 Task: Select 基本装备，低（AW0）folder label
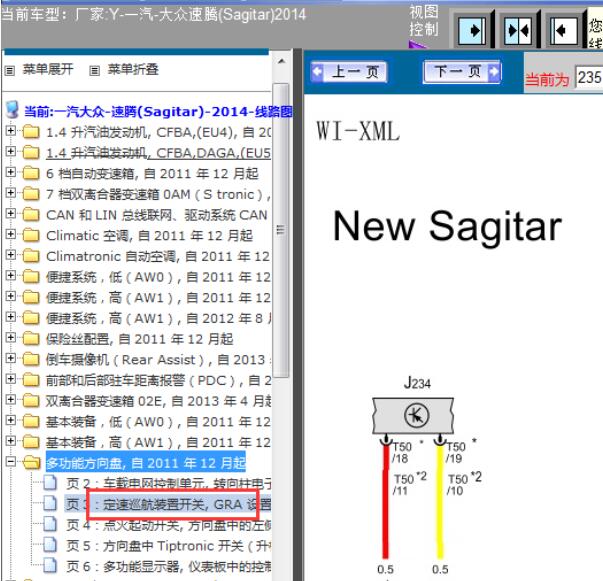tap(158, 422)
